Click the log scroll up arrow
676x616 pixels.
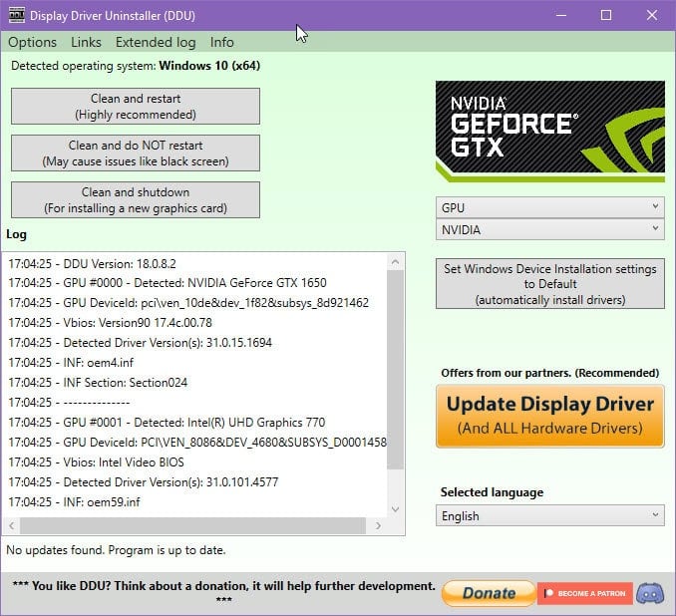pos(396,262)
